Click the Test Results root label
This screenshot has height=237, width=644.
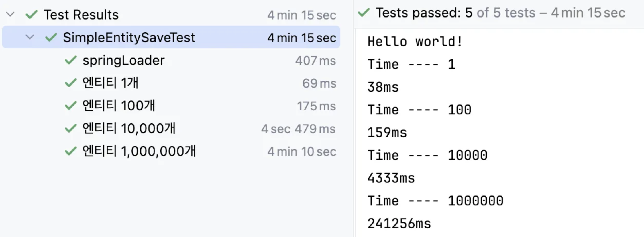[x=81, y=15]
